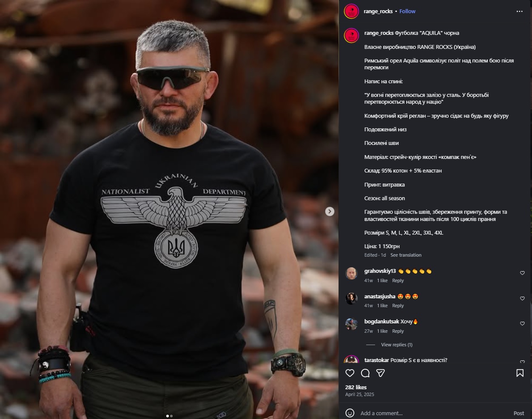Screen dimensions: 532x419
Task: Expand View replies (1) thread
Action: click(397, 345)
